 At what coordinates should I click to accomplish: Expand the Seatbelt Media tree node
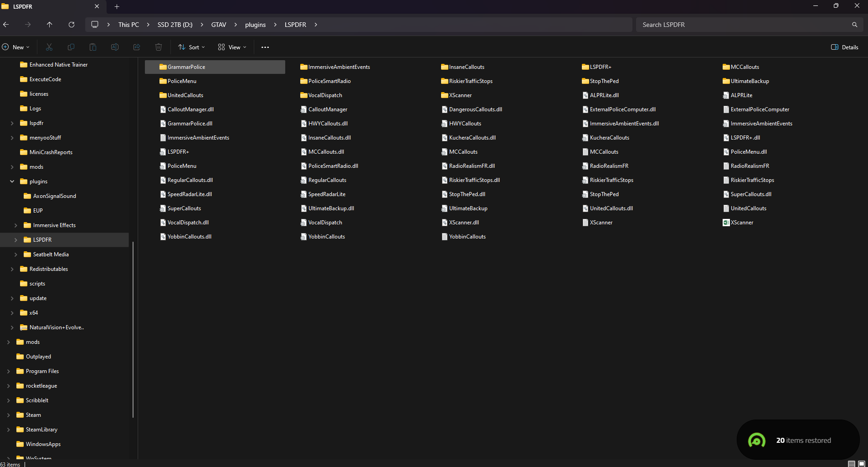tap(16, 254)
